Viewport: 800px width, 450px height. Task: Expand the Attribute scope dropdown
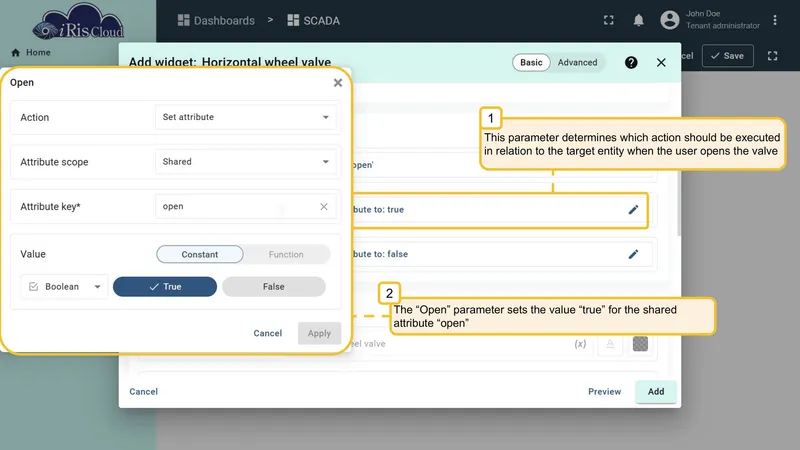(x=245, y=162)
